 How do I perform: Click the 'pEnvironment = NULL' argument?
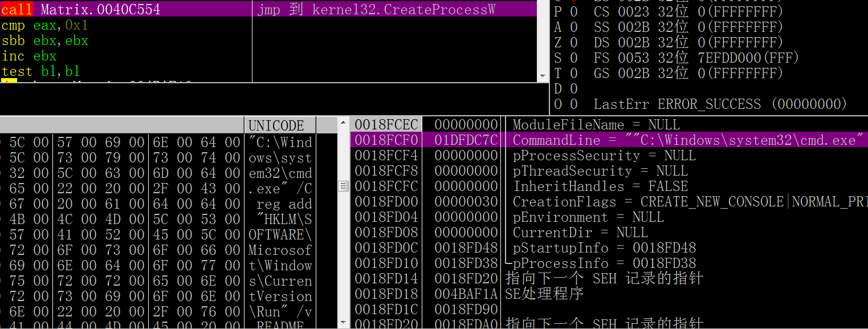coord(588,217)
